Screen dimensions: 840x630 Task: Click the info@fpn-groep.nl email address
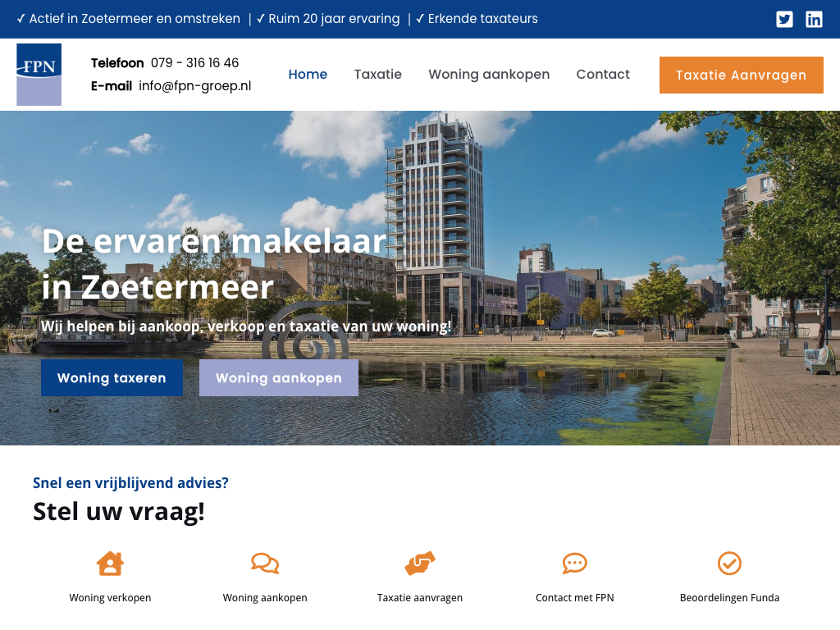pos(194,86)
